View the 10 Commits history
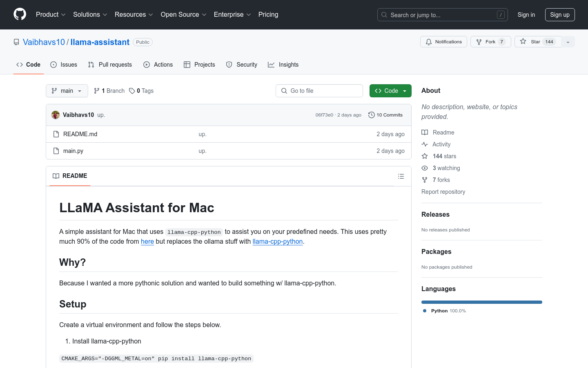588x368 pixels. tap(385, 115)
